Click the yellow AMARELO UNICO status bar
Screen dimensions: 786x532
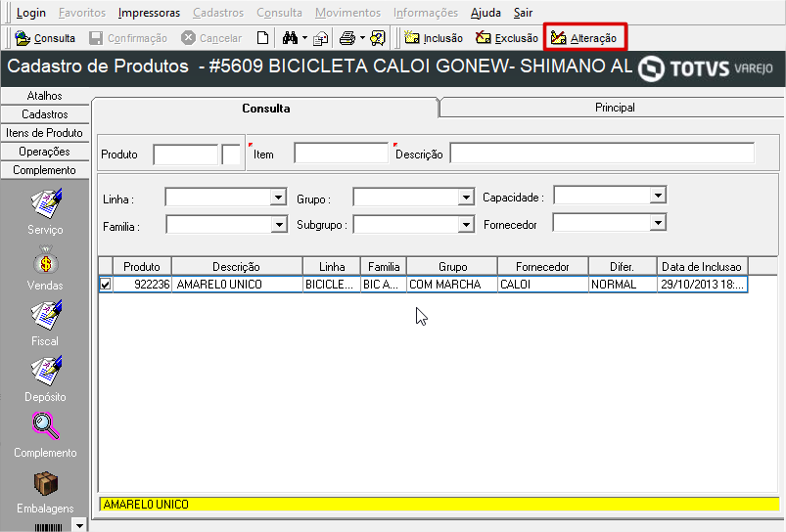pos(439,504)
